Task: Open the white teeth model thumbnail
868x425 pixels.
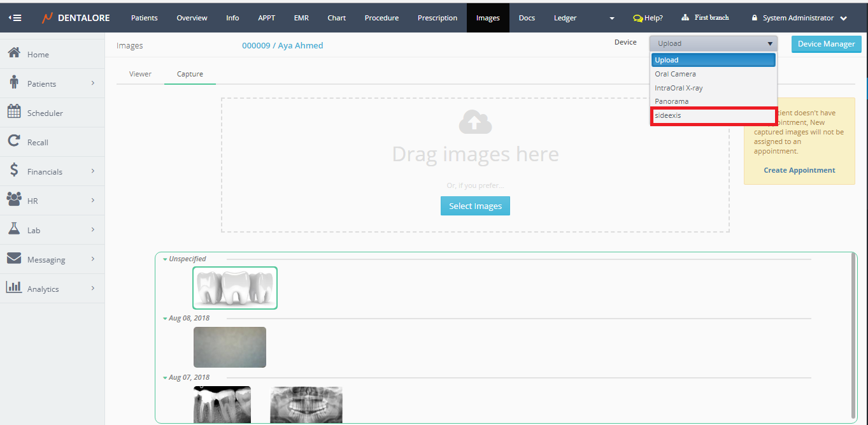Action: click(x=235, y=288)
